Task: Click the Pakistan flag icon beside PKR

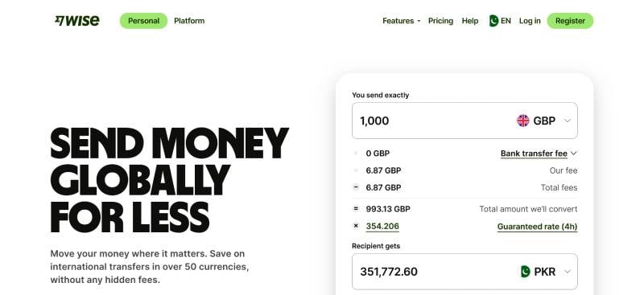Action: tap(525, 272)
